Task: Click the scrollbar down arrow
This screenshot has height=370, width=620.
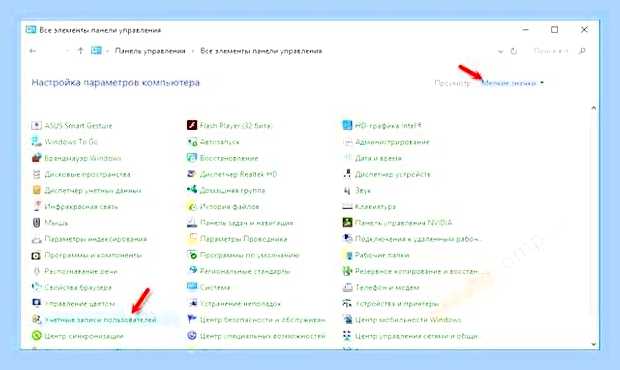Action: 594,344
